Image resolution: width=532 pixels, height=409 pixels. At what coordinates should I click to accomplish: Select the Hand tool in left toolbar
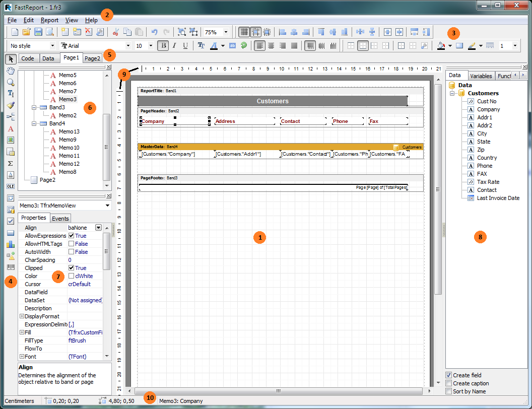(11, 70)
